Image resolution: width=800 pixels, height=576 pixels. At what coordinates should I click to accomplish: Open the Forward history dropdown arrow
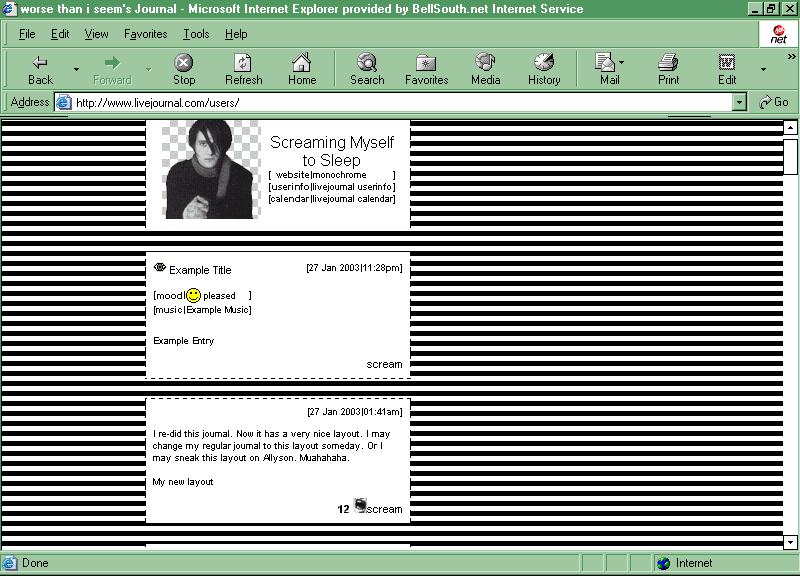pos(148,69)
